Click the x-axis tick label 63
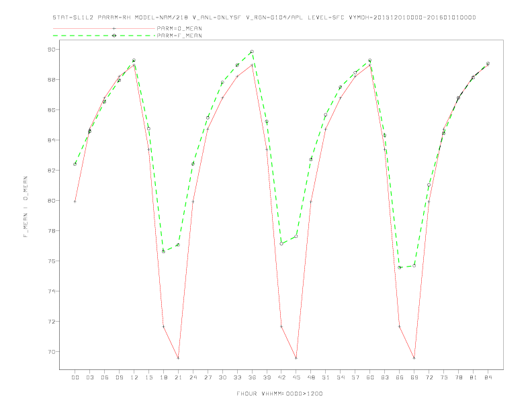The image size is (532, 411). click(385, 377)
